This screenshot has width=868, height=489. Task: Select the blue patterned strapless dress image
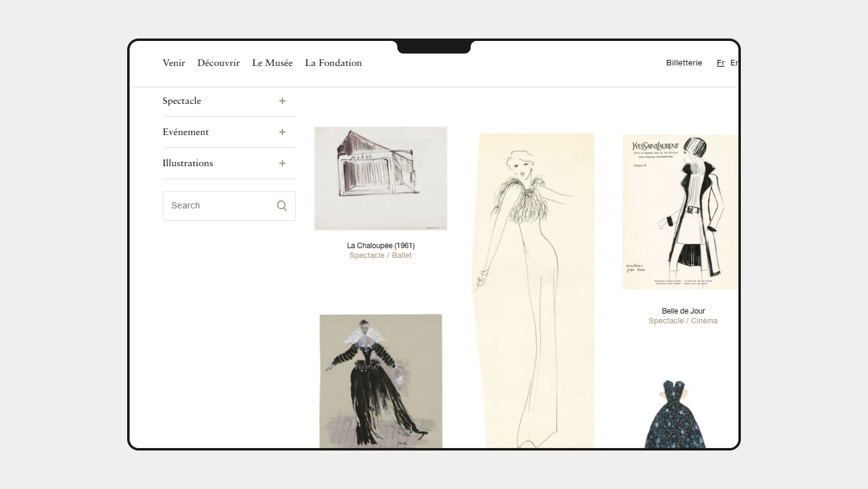[x=675, y=414]
